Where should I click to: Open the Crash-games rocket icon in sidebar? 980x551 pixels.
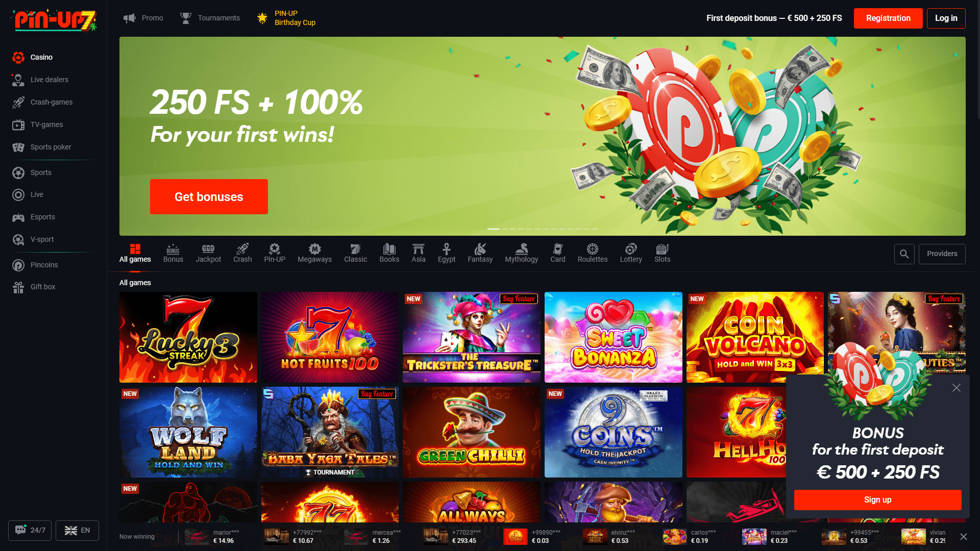point(18,102)
